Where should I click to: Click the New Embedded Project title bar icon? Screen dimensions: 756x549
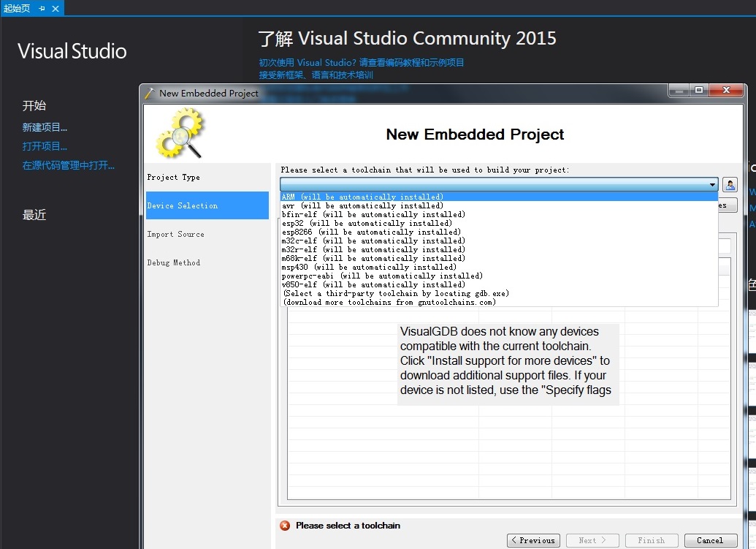(150, 93)
